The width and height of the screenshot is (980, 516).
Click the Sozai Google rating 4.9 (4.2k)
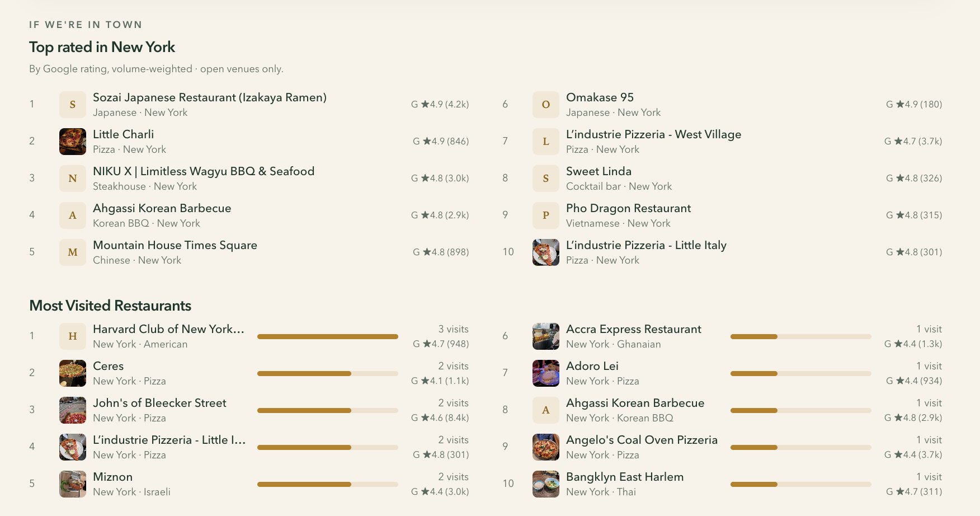coord(440,104)
